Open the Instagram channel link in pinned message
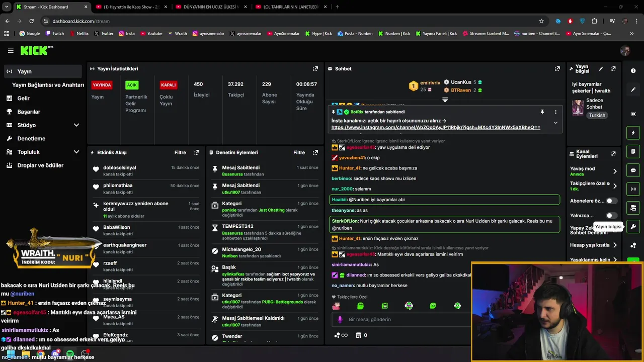This screenshot has height=362, width=644. (x=436, y=128)
